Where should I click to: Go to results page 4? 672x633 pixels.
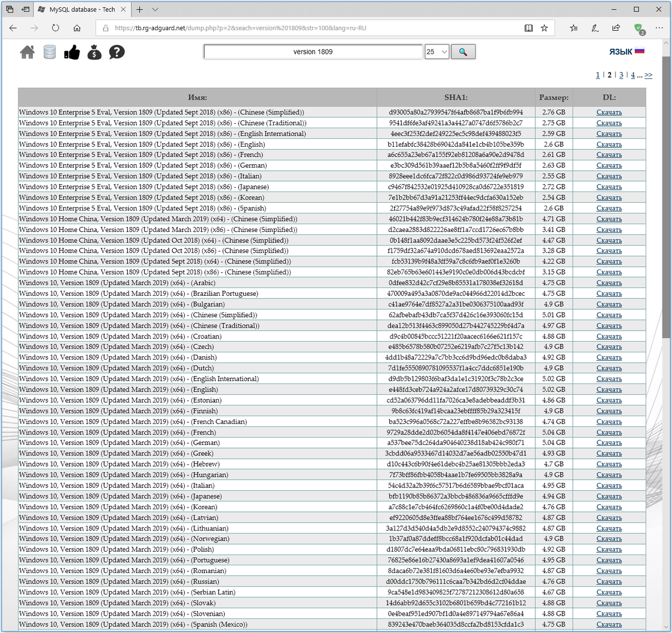633,75
